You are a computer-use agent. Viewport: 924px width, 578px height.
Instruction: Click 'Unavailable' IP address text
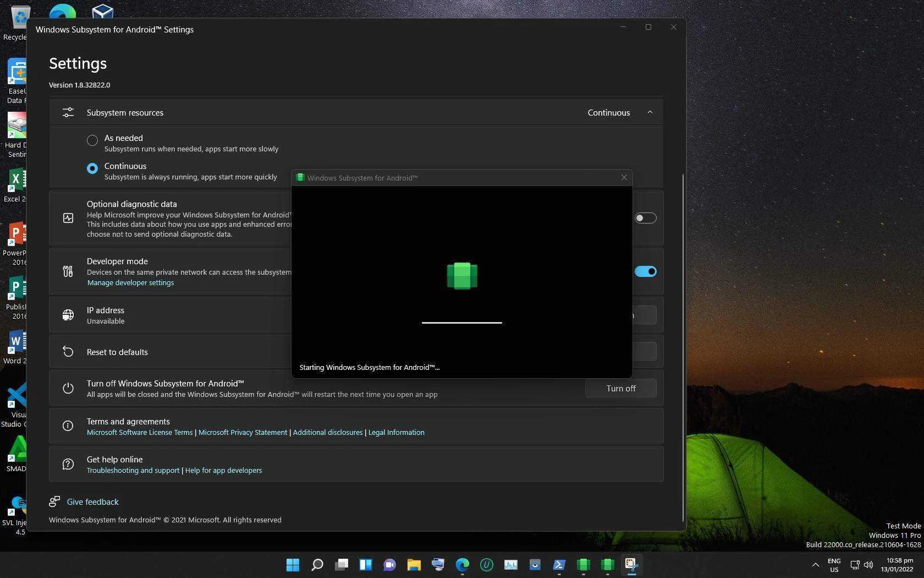106,321
